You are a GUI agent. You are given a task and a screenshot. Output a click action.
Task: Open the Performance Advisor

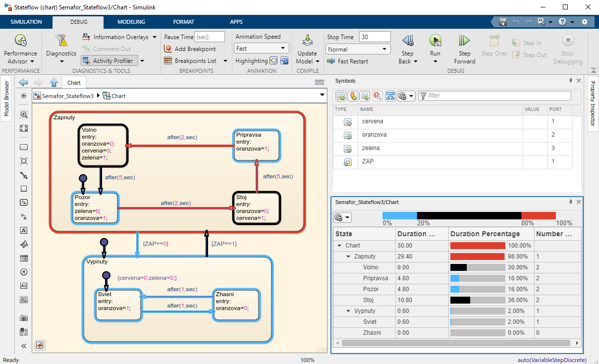pyautogui.click(x=20, y=49)
